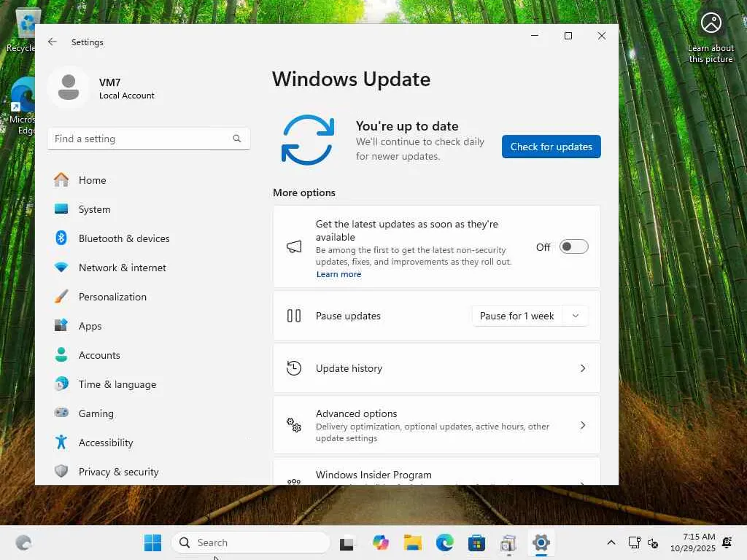This screenshot has height=560, width=747.
Task: Click the pause bars icon
Action: 294,316
